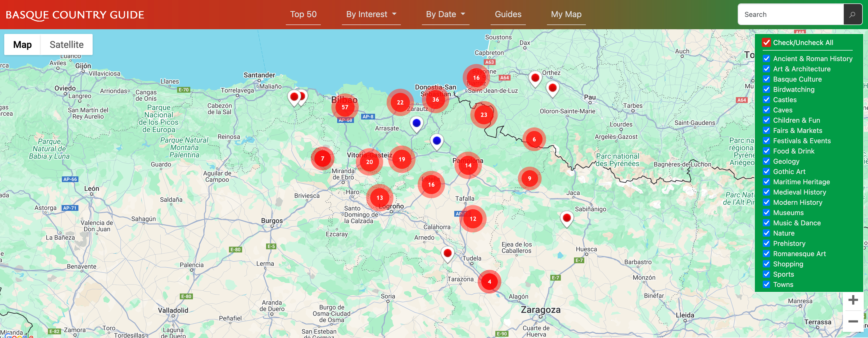Image resolution: width=868 pixels, height=338 pixels.
Task: Uncheck Children & Fun filter
Action: tap(766, 120)
